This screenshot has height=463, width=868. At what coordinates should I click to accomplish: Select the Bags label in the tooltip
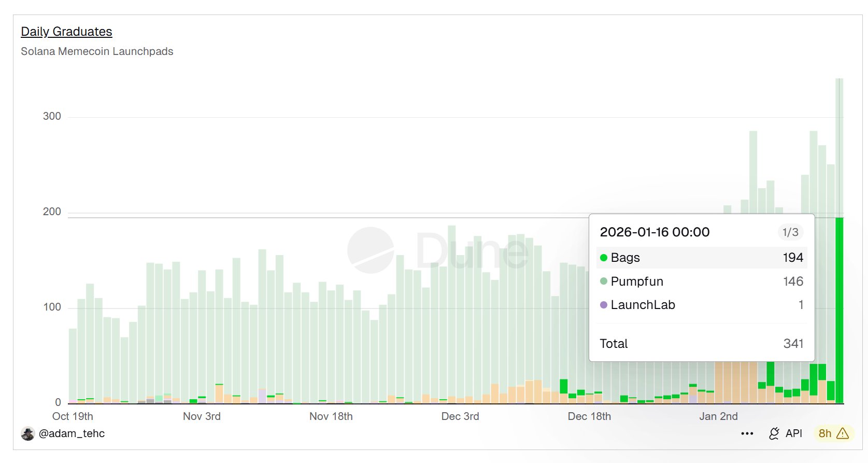[x=625, y=258]
